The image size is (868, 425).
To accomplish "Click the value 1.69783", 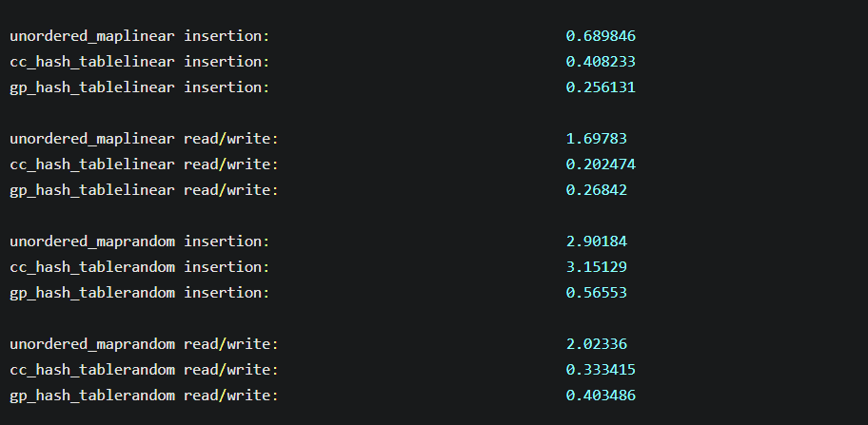I will click(x=597, y=139).
